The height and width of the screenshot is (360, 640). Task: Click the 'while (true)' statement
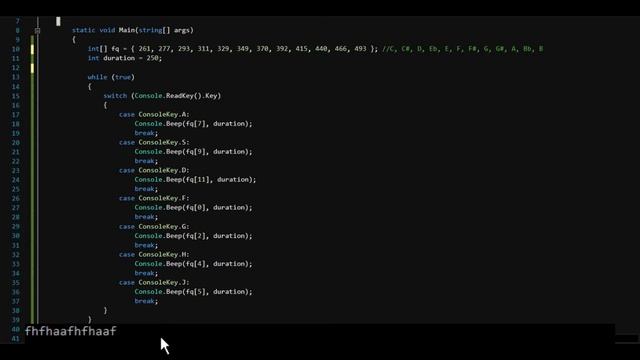[111, 77]
